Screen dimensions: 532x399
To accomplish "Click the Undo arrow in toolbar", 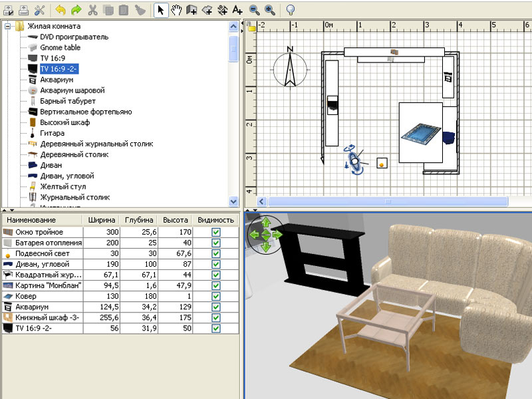I will (61, 10).
